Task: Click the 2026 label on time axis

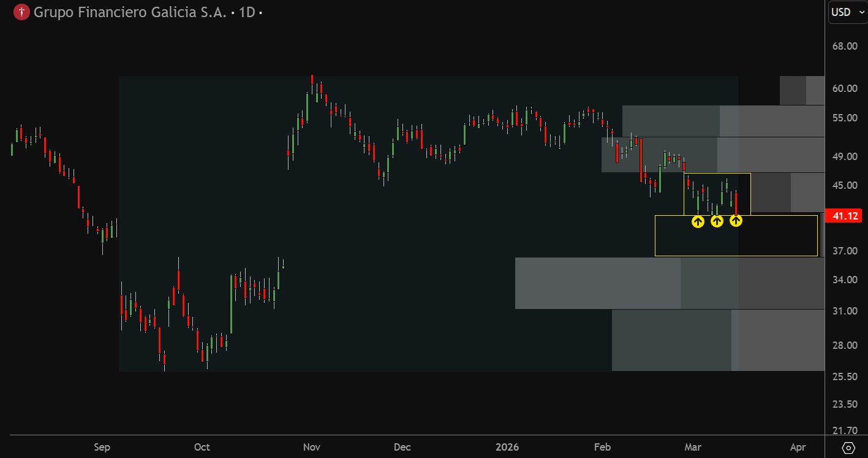Action: pos(507,447)
